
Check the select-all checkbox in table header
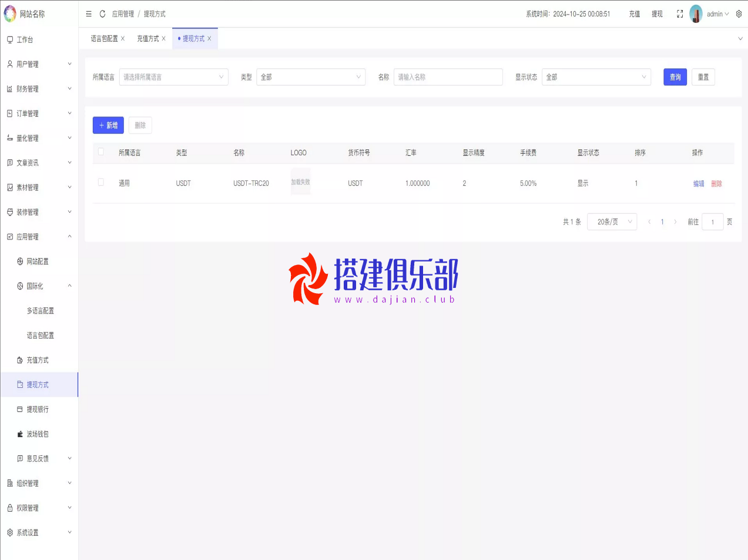click(101, 152)
